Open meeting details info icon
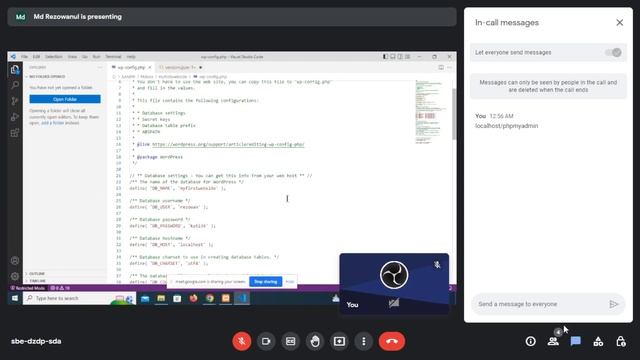Viewport: 640px width, 360px height. click(x=531, y=341)
